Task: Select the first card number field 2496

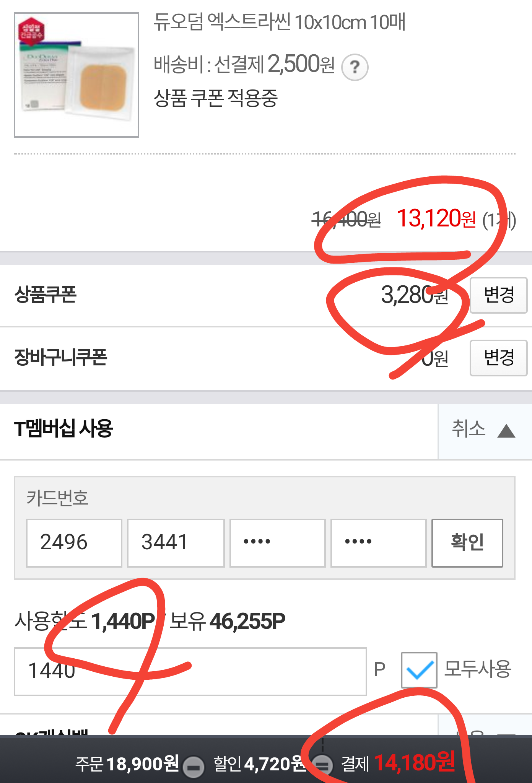Action: pos(74,542)
